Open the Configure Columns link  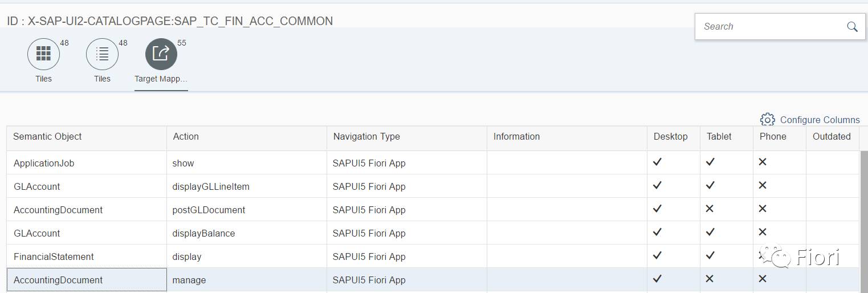pyautogui.click(x=820, y=120)
